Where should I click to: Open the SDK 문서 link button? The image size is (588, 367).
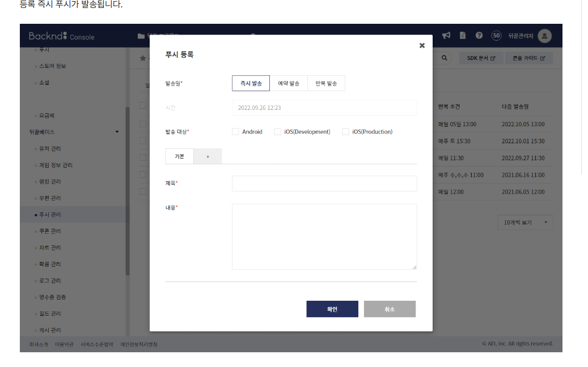481,58
